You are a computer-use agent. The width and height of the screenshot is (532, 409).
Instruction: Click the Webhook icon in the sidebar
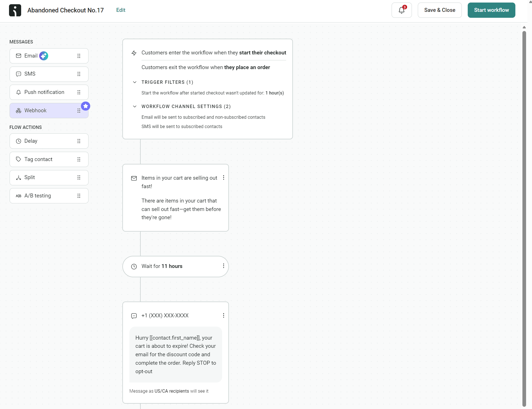pos(19,111)
